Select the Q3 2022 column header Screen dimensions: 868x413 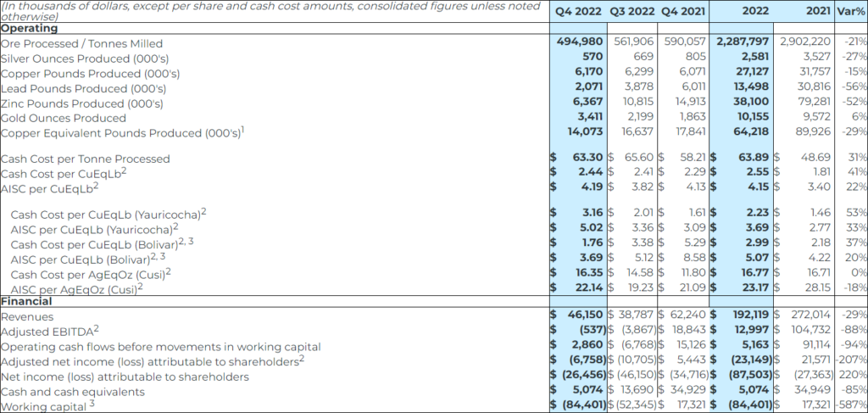632,13
